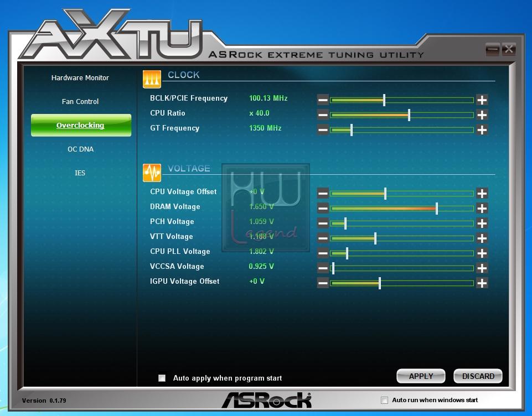
Task: Raise GT Frequency with plus button
Action: coord(482,130)
